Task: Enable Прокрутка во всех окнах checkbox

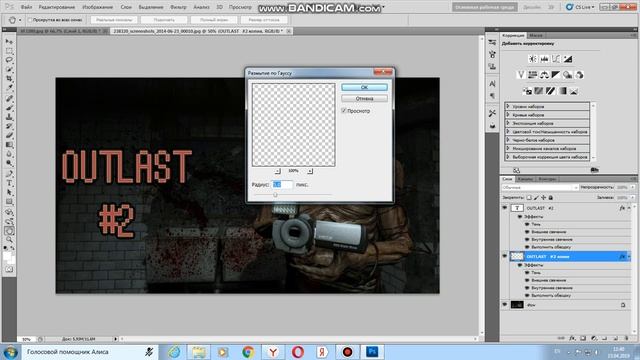Action: tap(30, 20)
